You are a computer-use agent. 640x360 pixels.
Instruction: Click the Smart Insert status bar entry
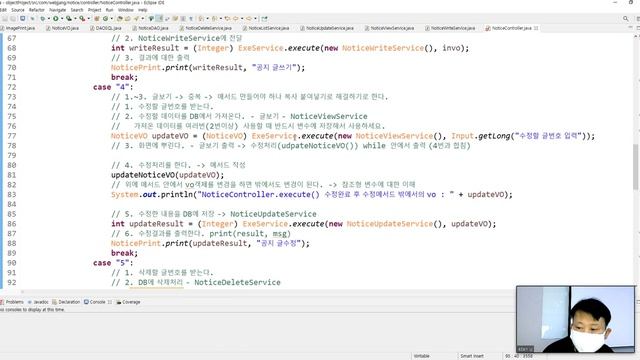point(472,356)
